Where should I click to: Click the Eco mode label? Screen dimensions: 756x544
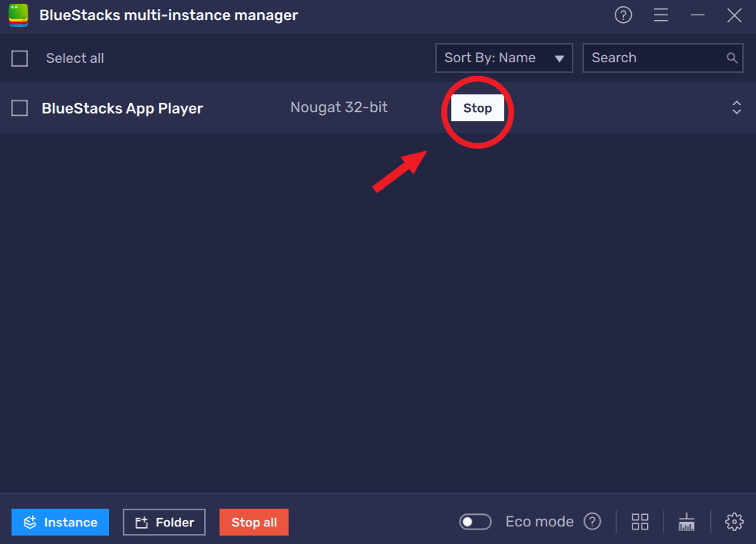coord(540,521)
